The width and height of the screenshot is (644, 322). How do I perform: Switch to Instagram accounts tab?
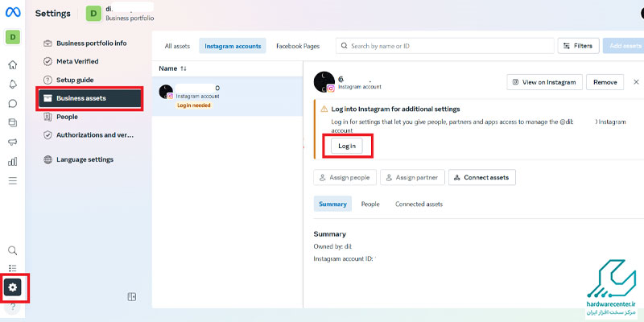click(x=233, y=46)
